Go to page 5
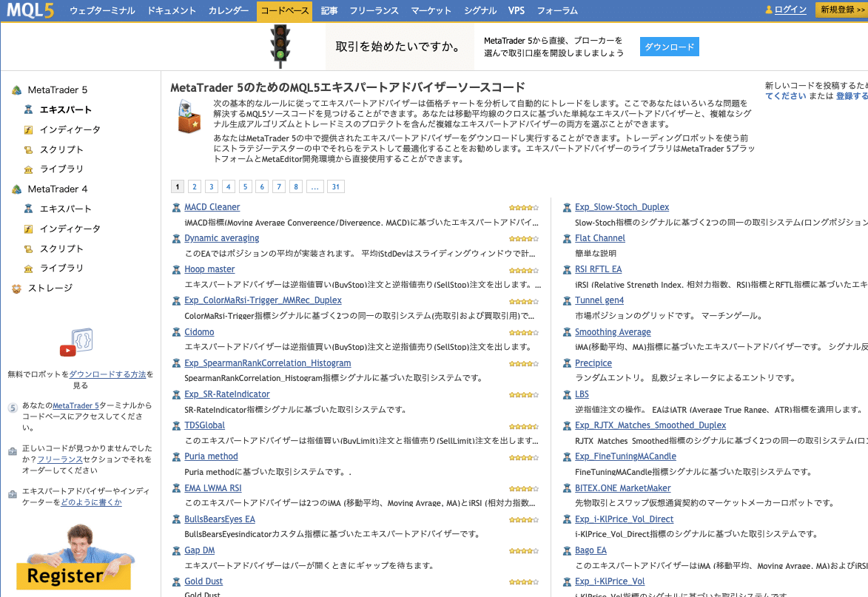Image resolution: width=868 pixels, height=597 pixels. (x=245, y=187)
